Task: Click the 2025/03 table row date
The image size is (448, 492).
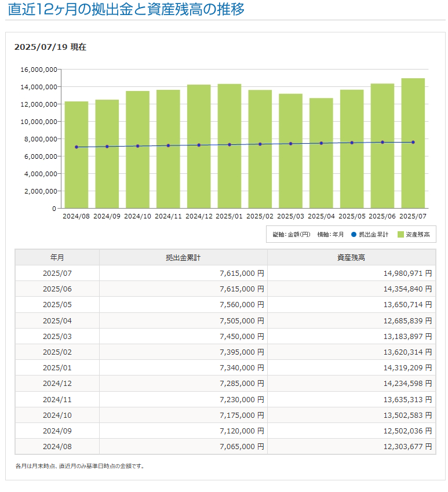Action: tap(57, 336)
